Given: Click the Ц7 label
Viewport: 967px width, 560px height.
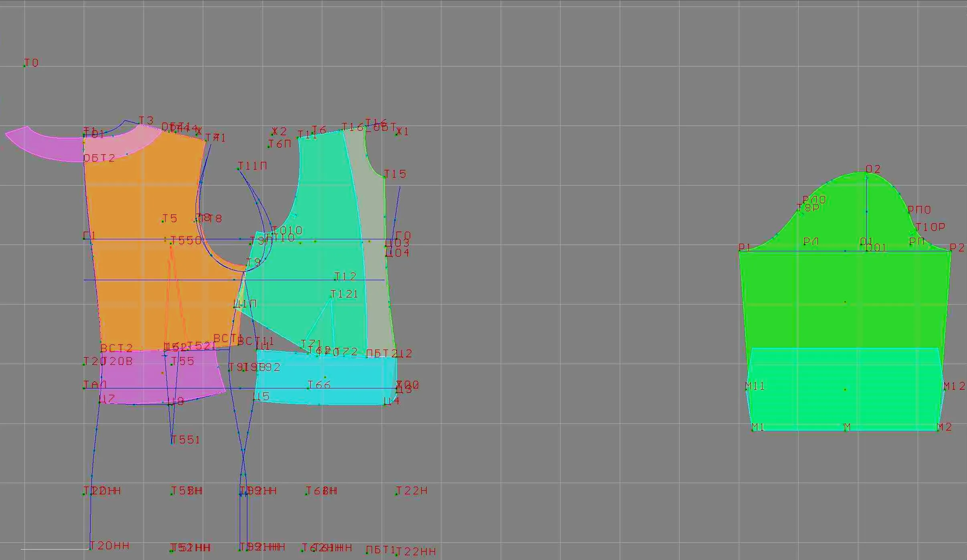Looking at the screenshot, I should [x=107, y=399].
